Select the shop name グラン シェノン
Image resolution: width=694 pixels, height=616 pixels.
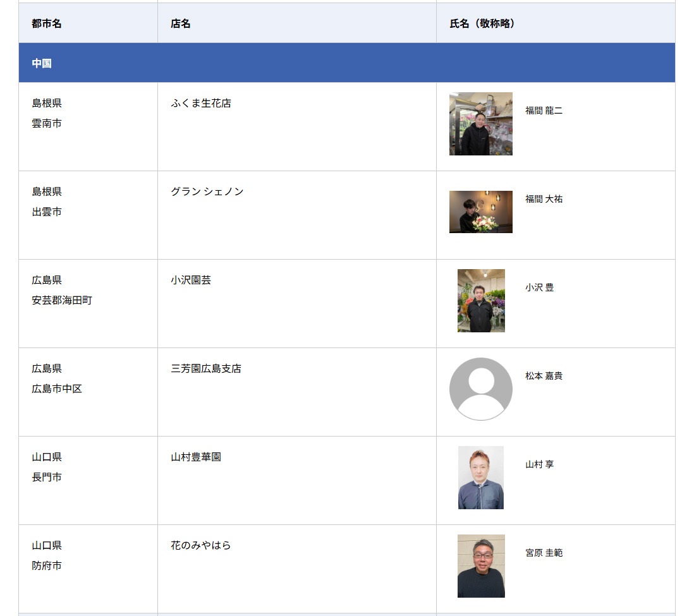tap(207, 191)
